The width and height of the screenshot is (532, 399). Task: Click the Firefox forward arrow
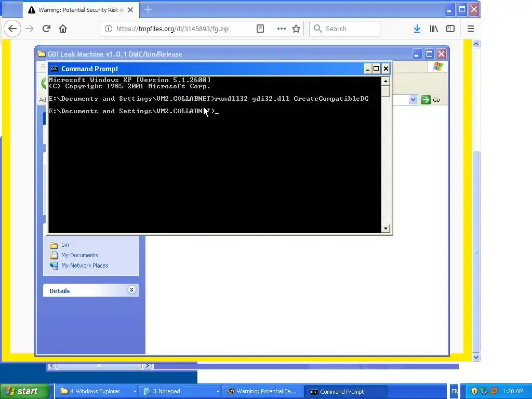(x=30, y=29)
